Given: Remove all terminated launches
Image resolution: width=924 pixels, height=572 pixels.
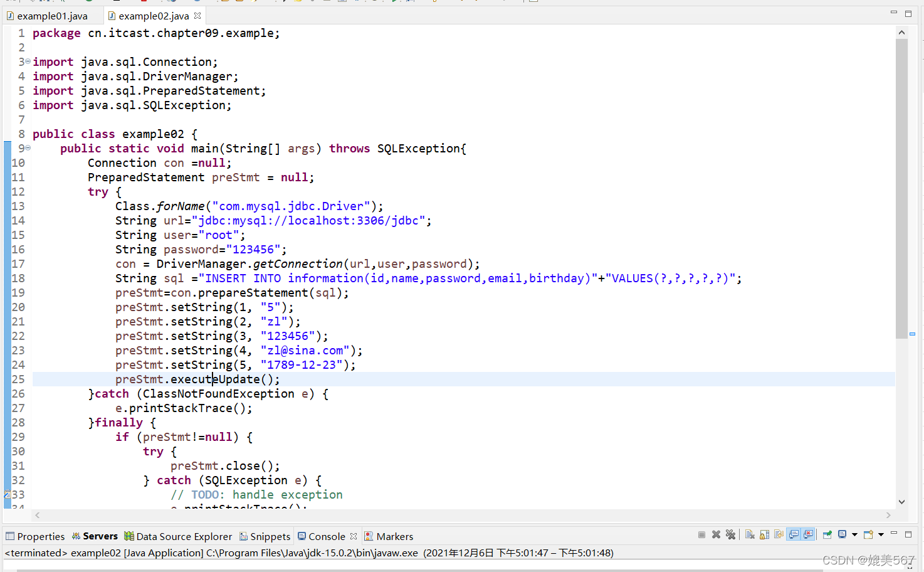Looking at the screenshot, I should [x=730, y=534].
